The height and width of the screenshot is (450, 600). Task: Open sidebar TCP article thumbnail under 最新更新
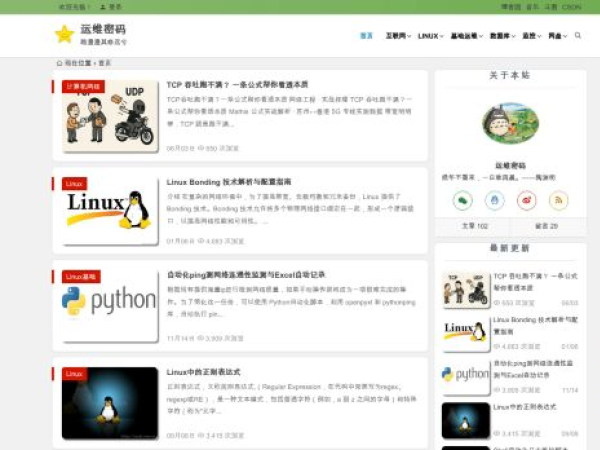pos(466,290)
